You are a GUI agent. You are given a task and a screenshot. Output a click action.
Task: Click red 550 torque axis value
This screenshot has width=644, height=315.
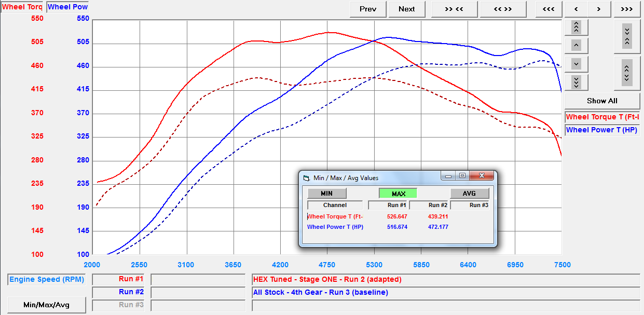[37, 18]
